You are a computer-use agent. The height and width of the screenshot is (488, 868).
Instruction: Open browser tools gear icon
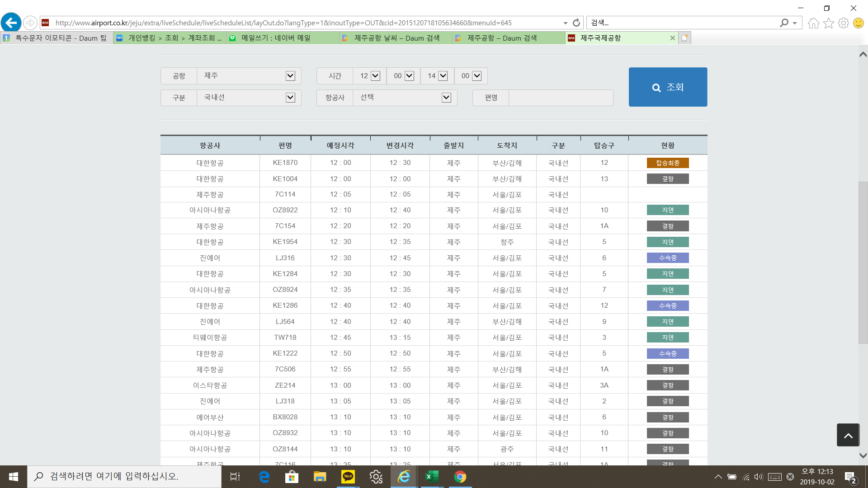click(x=843, y=23)
